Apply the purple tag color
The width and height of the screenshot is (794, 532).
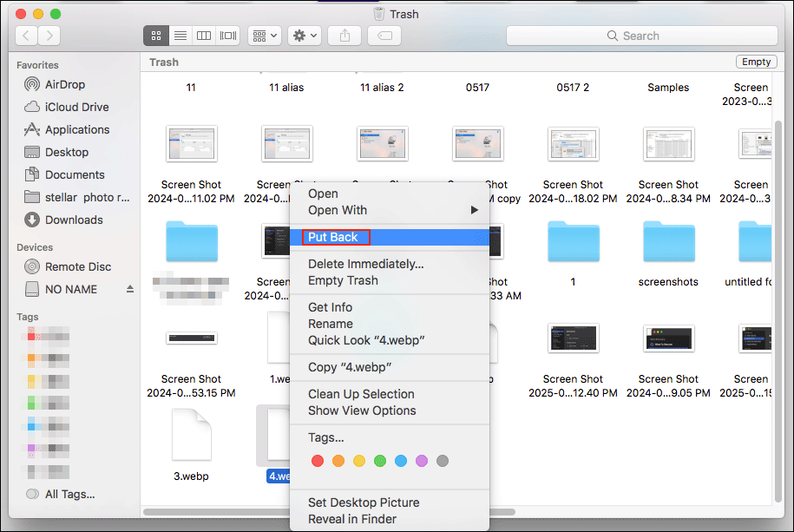click(x=422, y=461)
